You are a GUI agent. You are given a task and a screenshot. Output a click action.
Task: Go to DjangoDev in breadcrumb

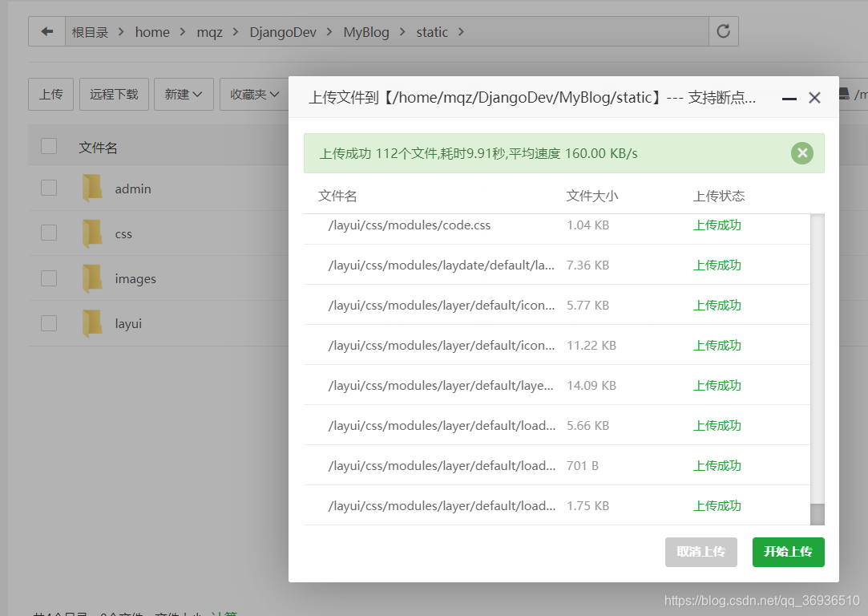[283, 32]
